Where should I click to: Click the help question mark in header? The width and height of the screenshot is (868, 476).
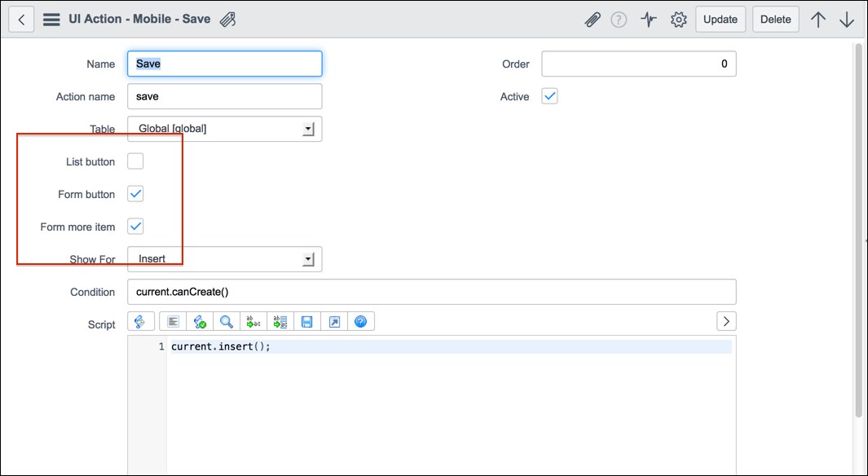coord(619,20)
